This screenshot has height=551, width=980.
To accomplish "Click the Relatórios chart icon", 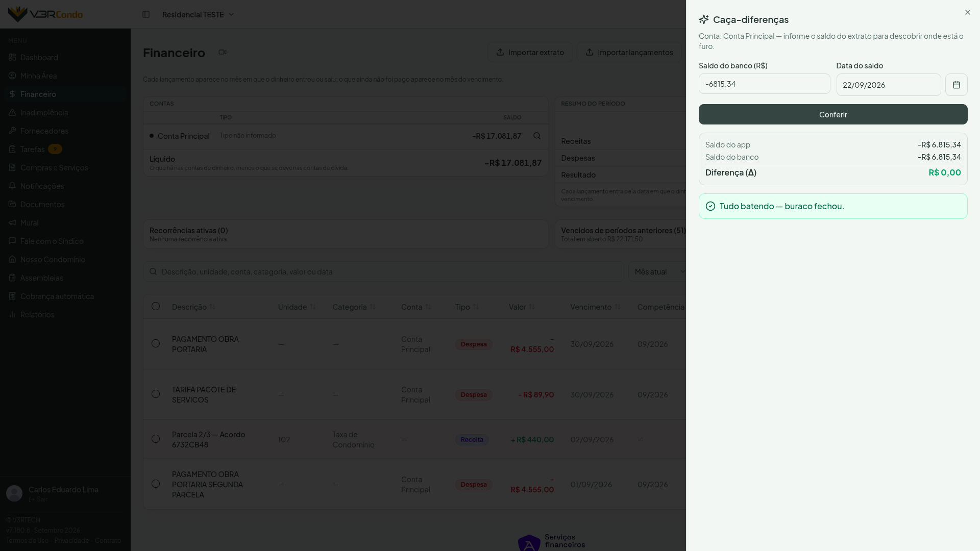I will click(x=12, y=314).
